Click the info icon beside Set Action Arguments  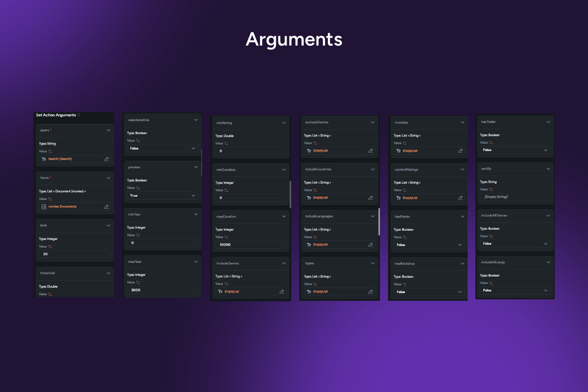(x=79, y=115)
